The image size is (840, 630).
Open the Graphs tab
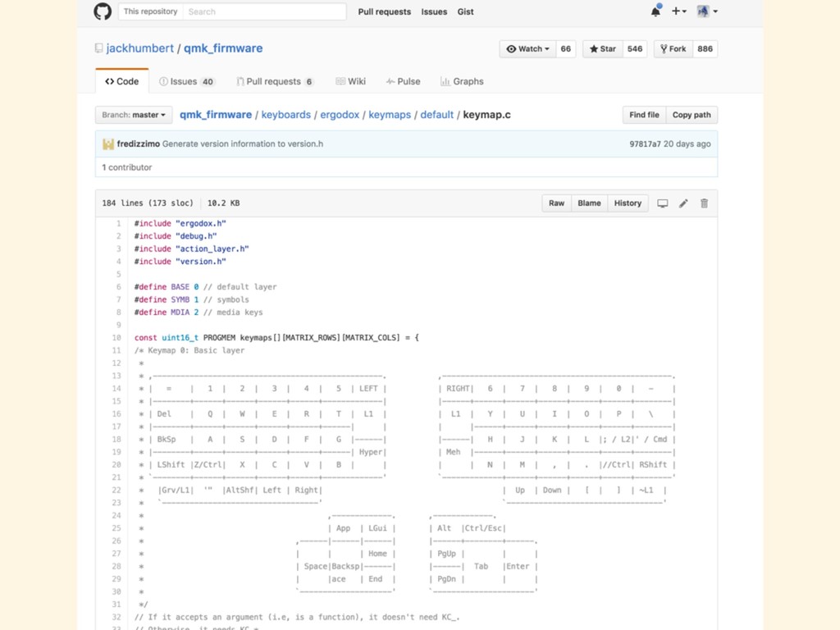tap(462, 81)
